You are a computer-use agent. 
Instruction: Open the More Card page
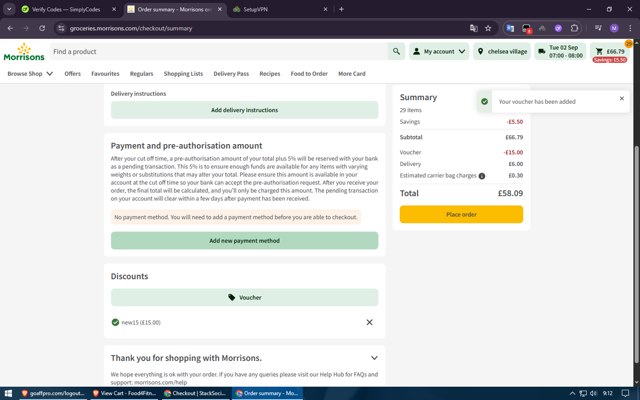coord(352,74)
